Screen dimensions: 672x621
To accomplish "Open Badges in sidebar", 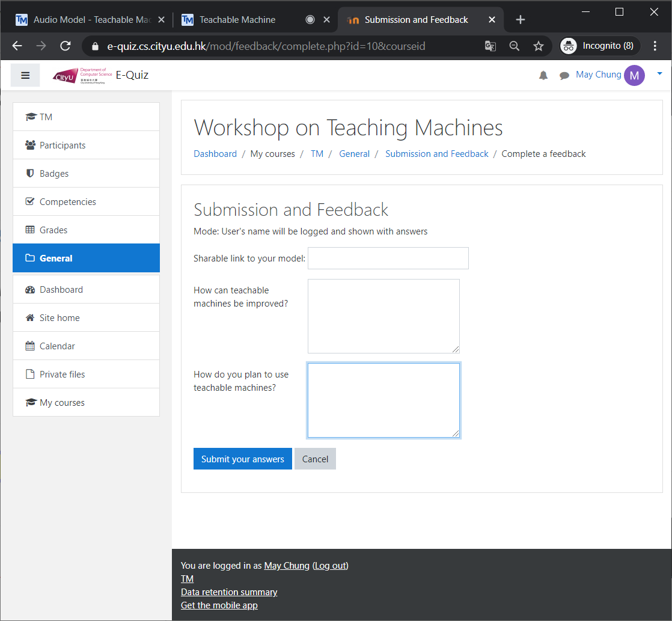I will [86, 174].
